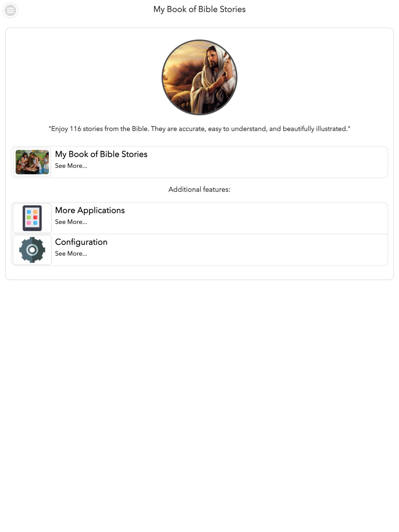Open the More Applications heading
The width and height of the screenshot is (399, 532).
click(x=90, y=210)
